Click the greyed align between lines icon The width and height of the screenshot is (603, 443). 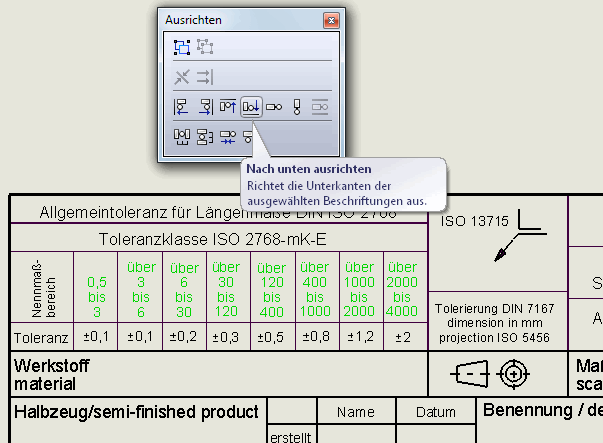click(x=320, y=107)
